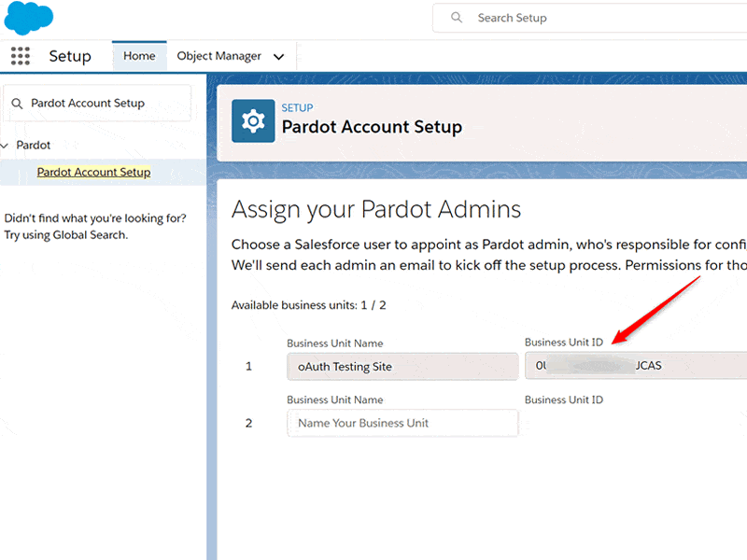This screenshot has width=747, height=560.
Task: Click the row 2 Business Unit Name label
Action: pos(335,400)
